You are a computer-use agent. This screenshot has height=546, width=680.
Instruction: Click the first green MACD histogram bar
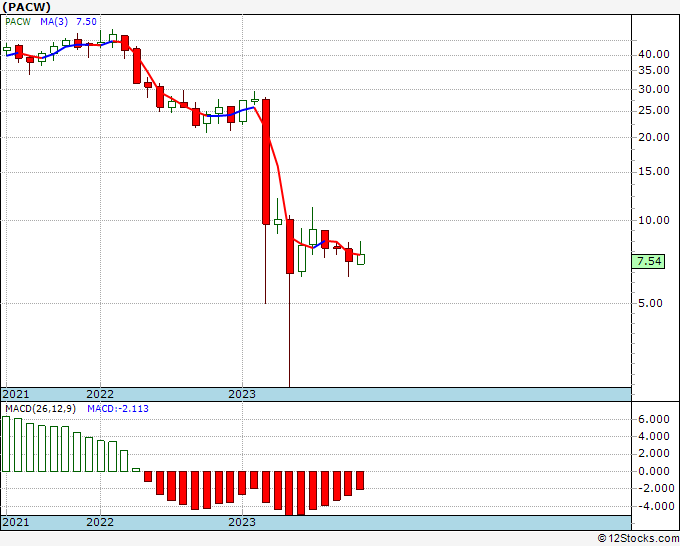click(x=6, y=444)
